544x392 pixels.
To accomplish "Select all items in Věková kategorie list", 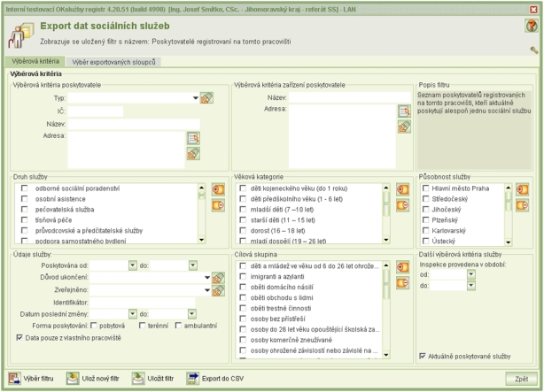I will pyautogui.click(x=402, y=189).
